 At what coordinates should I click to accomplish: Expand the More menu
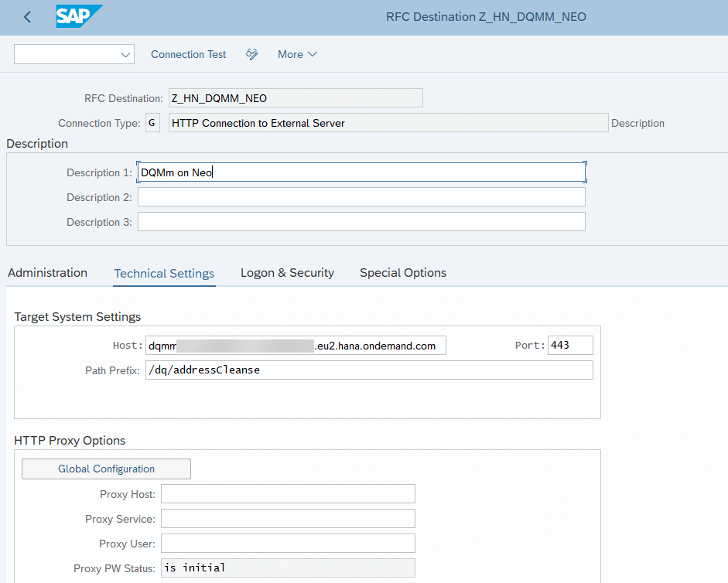(298, 54)
